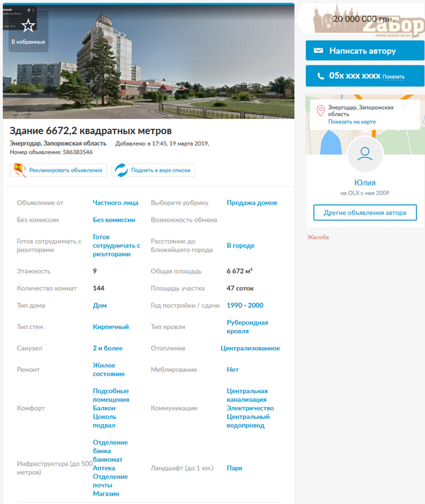The image size is (425, 504).
Task: Click the phone handset icon
Action: 319,76
